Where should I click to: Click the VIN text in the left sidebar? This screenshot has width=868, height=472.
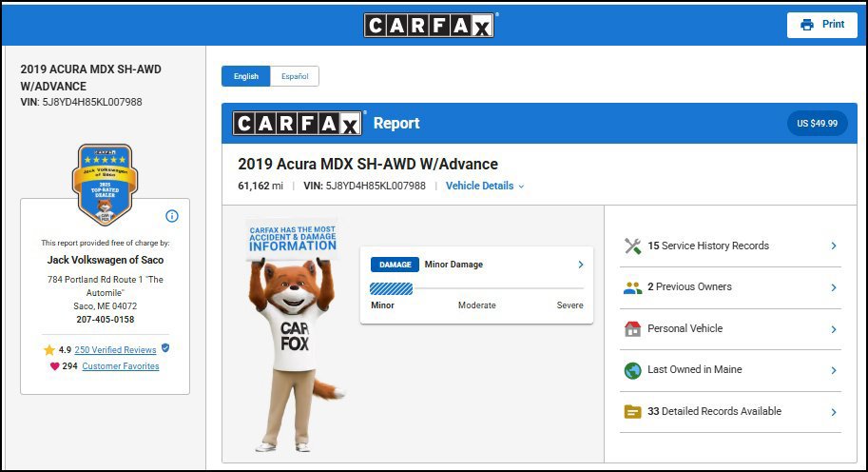pyautogui.click(x=82, y=102)
